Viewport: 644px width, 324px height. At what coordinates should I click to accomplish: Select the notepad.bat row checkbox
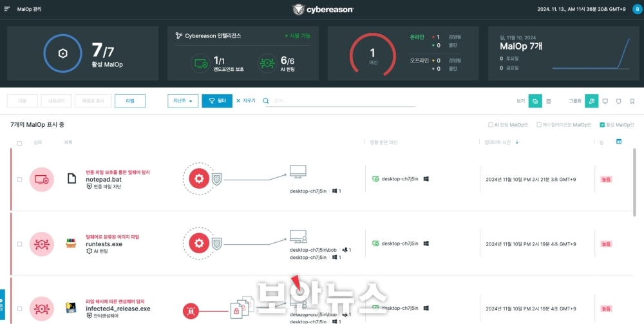pos(19,180)
